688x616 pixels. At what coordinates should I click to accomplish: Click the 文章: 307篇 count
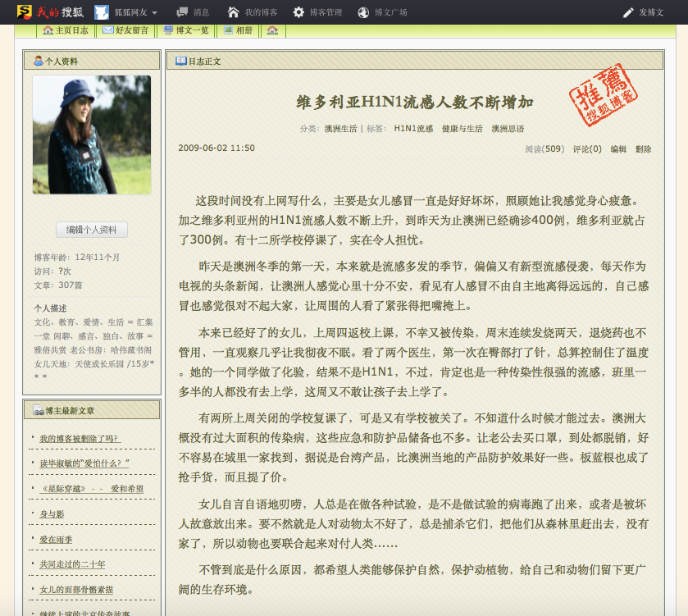(x=58, y=285)
